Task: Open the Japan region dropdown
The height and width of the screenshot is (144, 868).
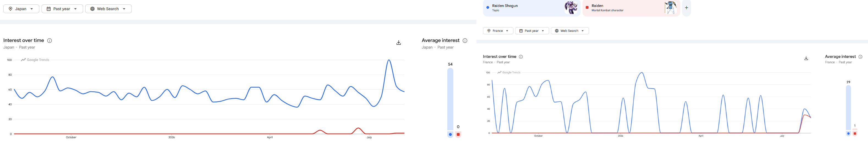Action: [x=21, y=9]
